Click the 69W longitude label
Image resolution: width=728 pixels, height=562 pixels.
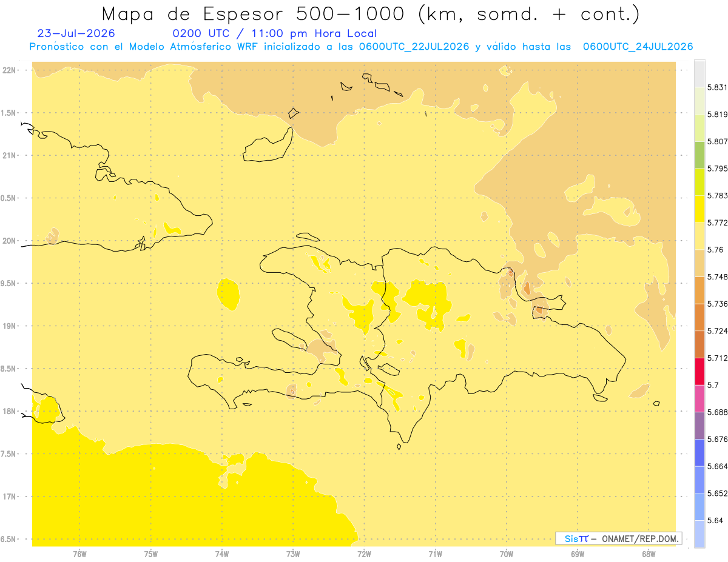click(578, 554)
